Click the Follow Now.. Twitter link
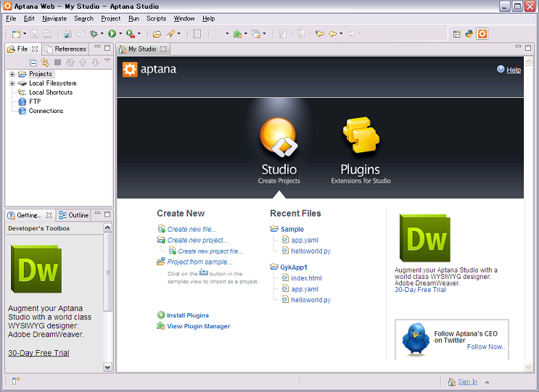 [x=486, y=346]
